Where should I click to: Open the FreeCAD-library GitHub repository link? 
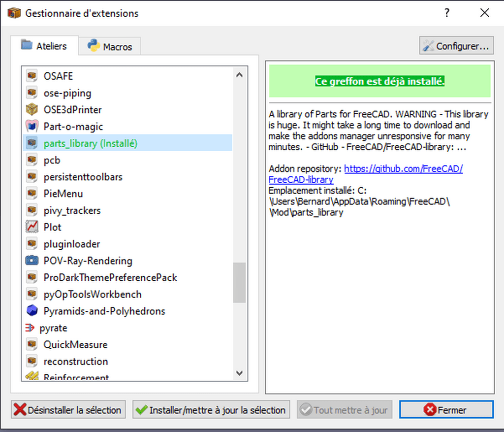pyautogui.click(x=403, y=168)
